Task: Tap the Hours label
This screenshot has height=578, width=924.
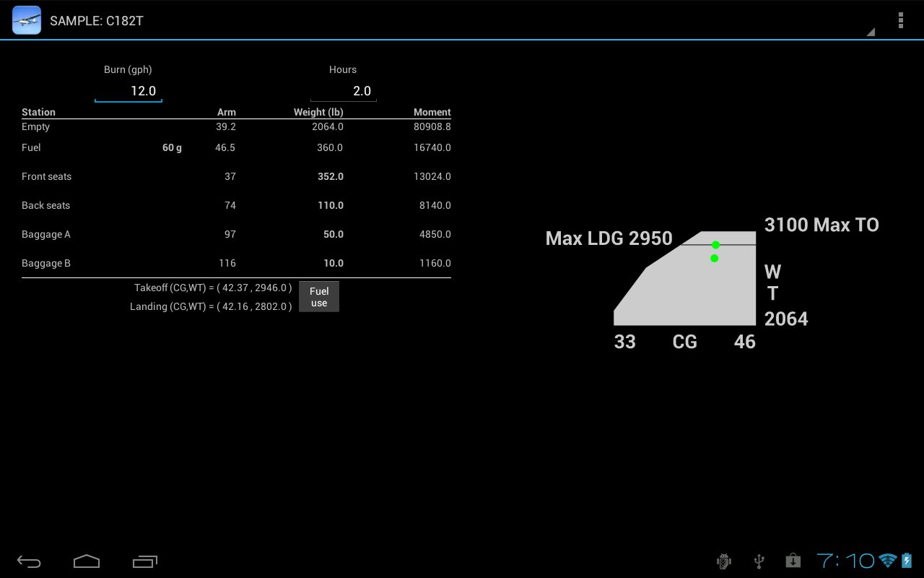Action: point(343,69)
